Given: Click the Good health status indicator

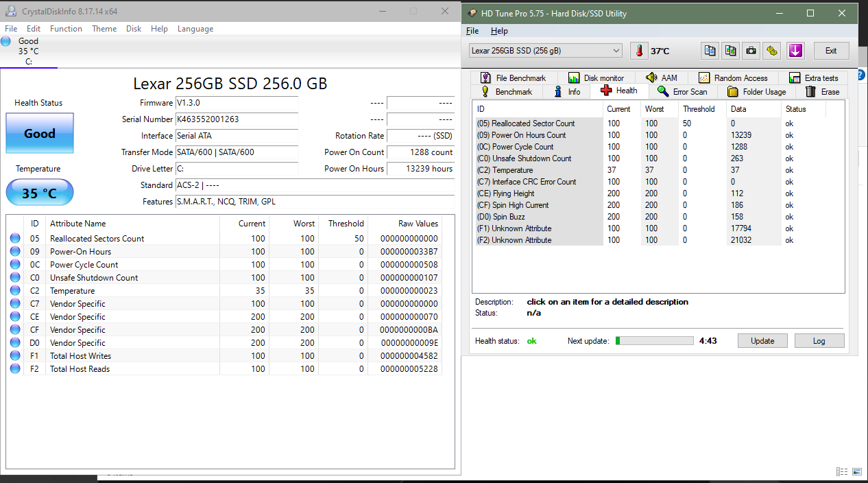Looking at the screenshot, I should (x=39, y=133).
